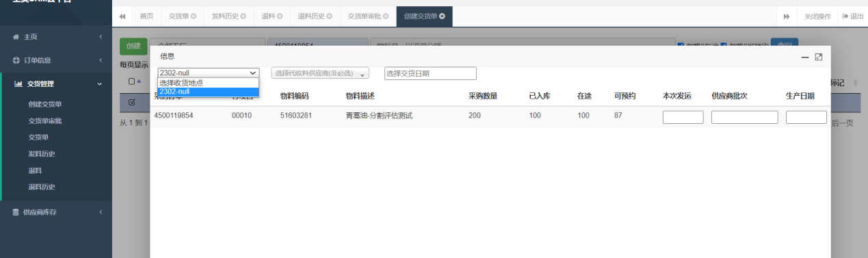Open 退料历史 in the sidebar
Image resolution: width=868 pixels, height=258 pixels.
pos(42,187)
